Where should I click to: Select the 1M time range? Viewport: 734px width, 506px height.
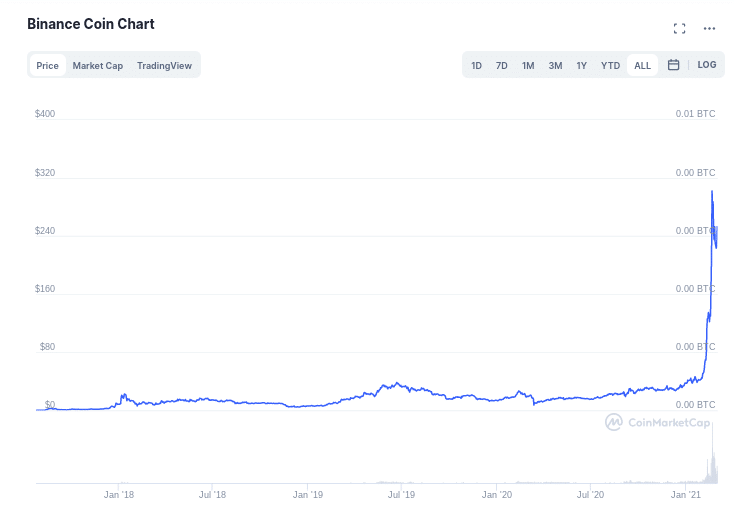(528, 66)
